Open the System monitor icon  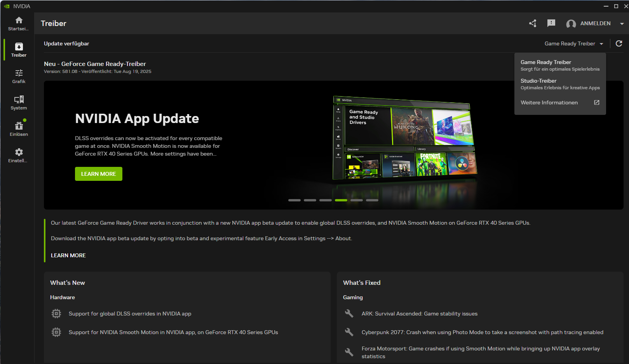point(19,99)
